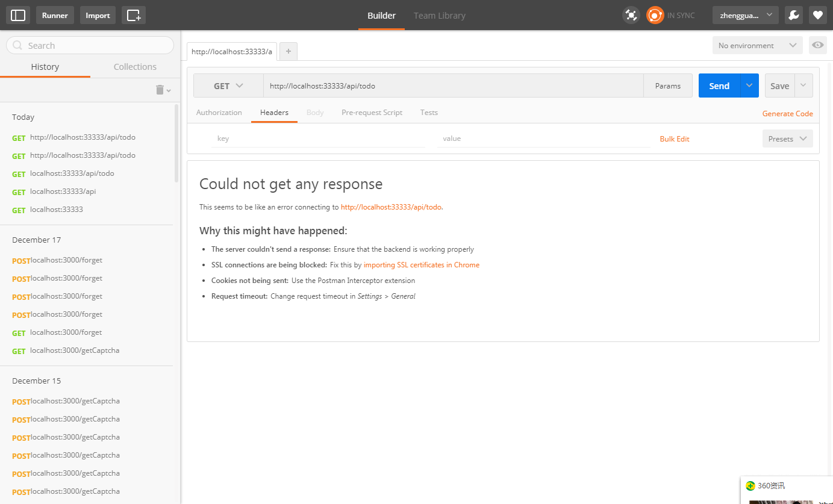The width and height of the screenshot is (833, 504).
Task: Click the December 17 history heading
Action: [x=37, y=240]
